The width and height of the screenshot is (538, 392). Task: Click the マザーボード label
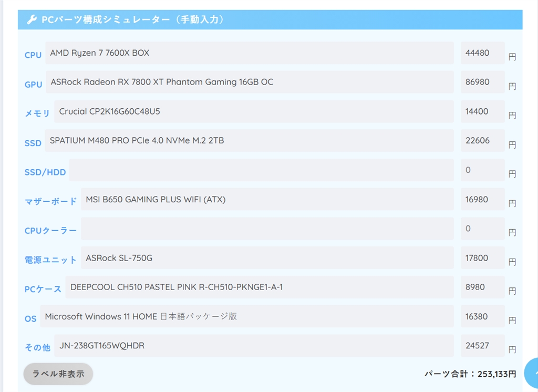pos(51,201)
